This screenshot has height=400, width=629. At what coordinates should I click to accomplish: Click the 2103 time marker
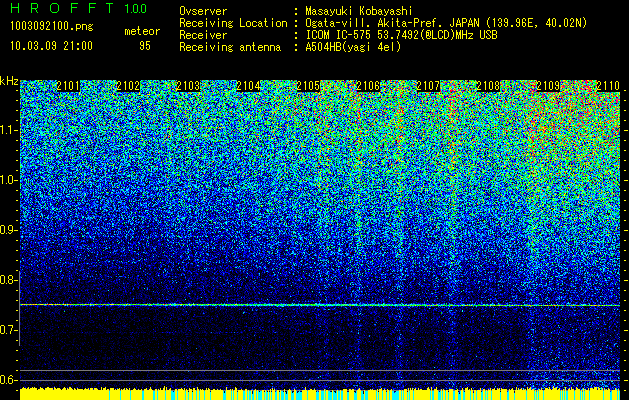pyautogui.click(x=188, y=86)
